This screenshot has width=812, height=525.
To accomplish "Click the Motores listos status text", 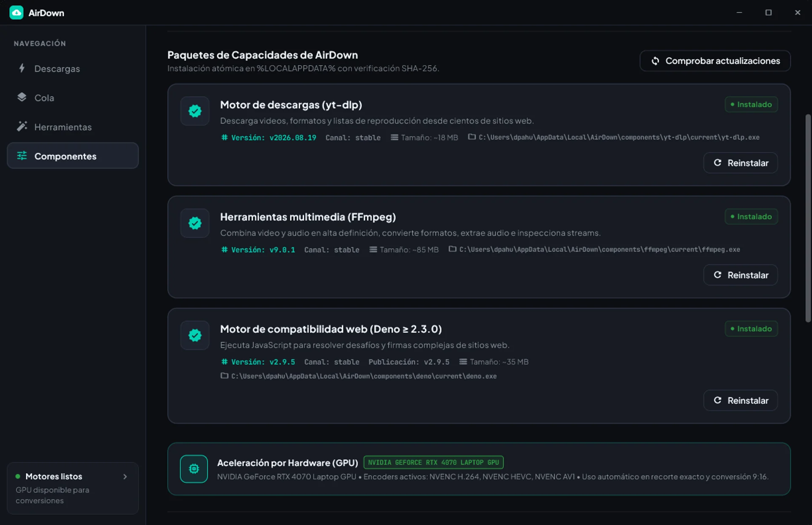I will click(54, 476).
